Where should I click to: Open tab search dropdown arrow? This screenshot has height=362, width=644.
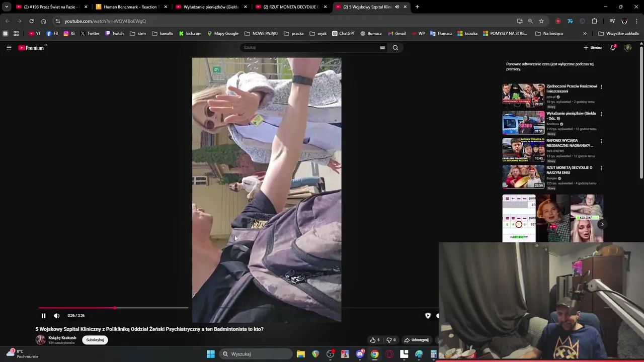point(7,7)
